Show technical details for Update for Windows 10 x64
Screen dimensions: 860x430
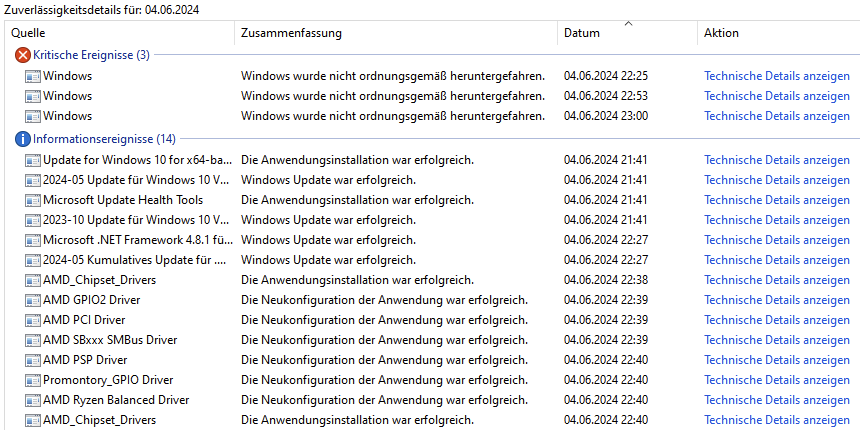coord(777,160)
